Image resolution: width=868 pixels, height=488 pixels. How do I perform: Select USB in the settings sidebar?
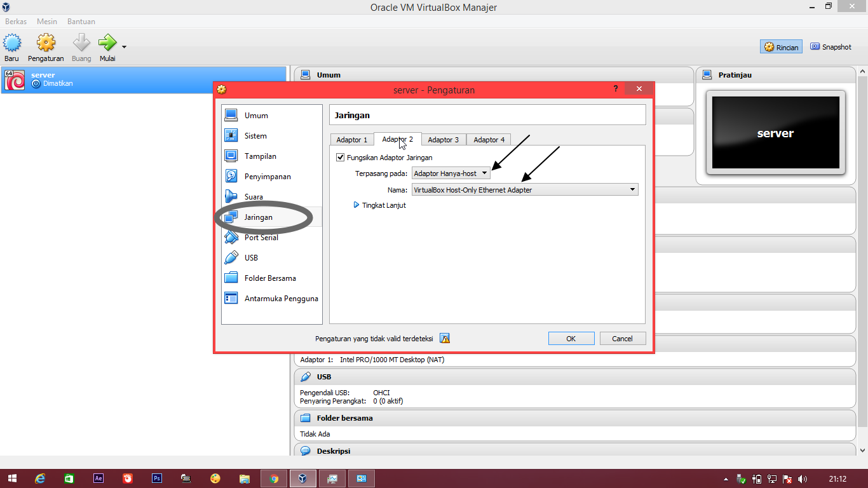click(x=271, y=258)
